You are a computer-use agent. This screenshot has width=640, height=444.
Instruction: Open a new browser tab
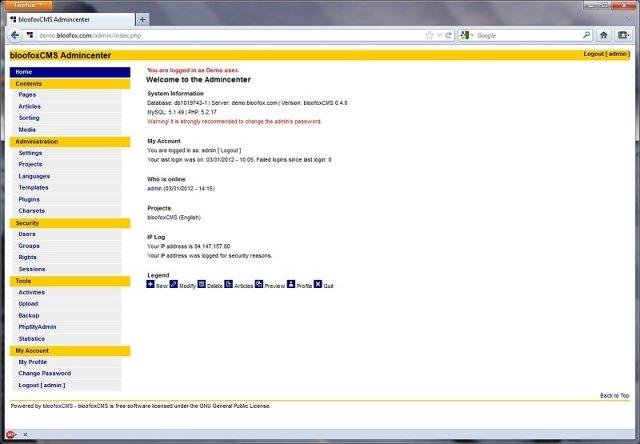(x=142, y=19)
